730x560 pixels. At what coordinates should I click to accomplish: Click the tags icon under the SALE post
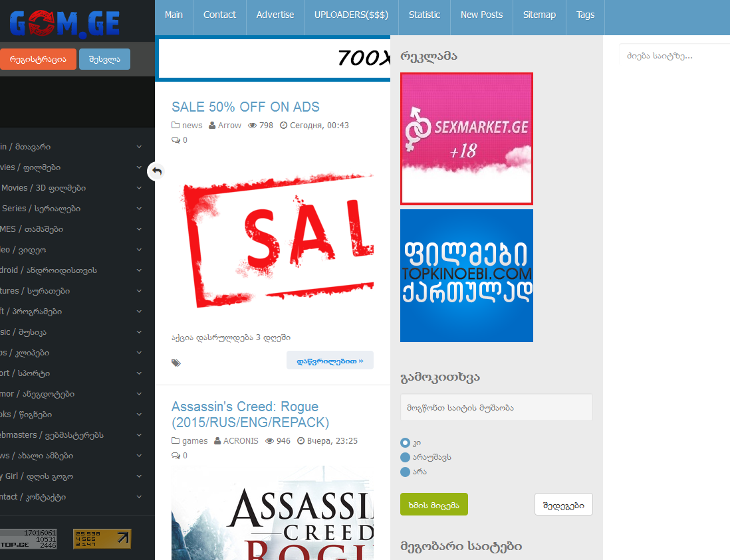tap(176, 363)
